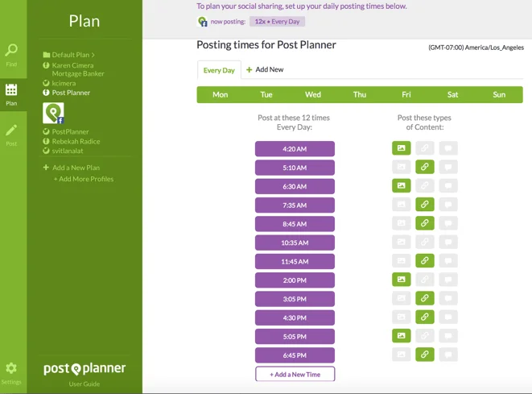The width and height of the screenshot is (532, 394).
Task: Toggle status content for 11:45 AM
Action: 448,260
